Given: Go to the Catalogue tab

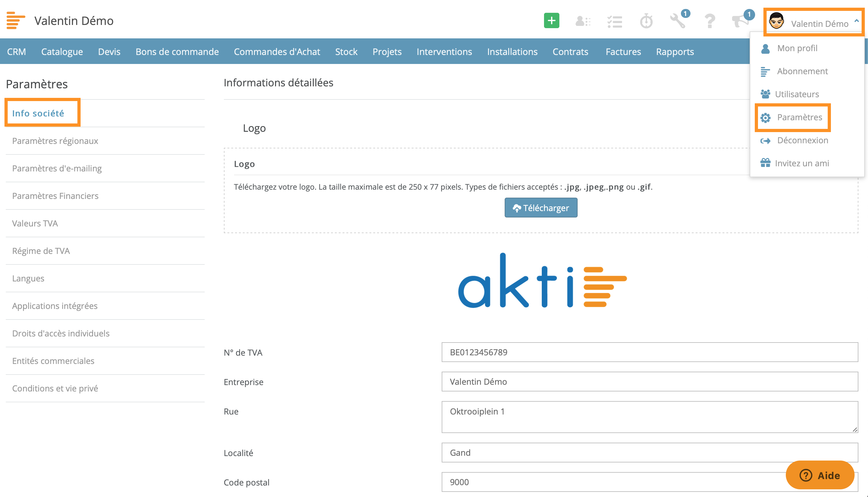Looking at the screenshot, I should click(x=62, y=51).
